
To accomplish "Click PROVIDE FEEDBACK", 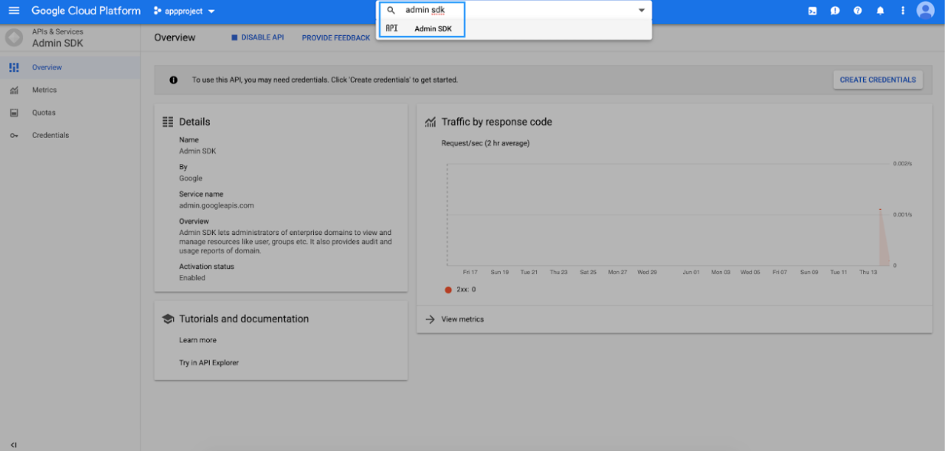I will (336, 38).
